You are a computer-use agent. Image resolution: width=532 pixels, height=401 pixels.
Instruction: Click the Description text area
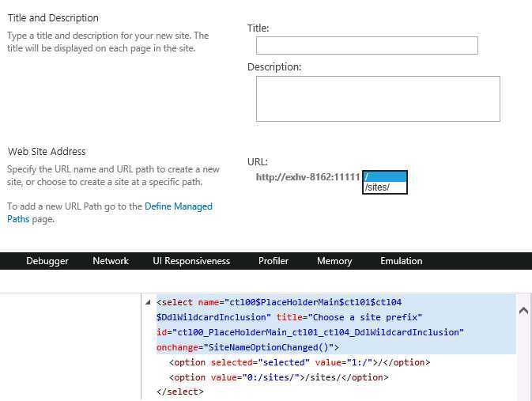(x=378, y=99)
